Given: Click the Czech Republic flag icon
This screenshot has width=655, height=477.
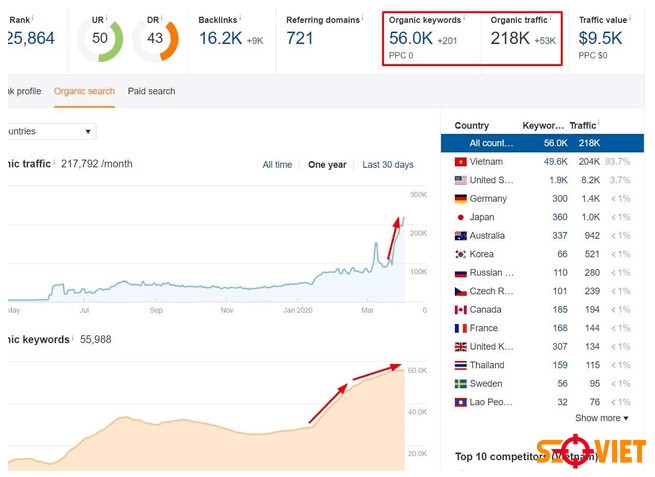Looking at the screenshot, I should [460, 291].
